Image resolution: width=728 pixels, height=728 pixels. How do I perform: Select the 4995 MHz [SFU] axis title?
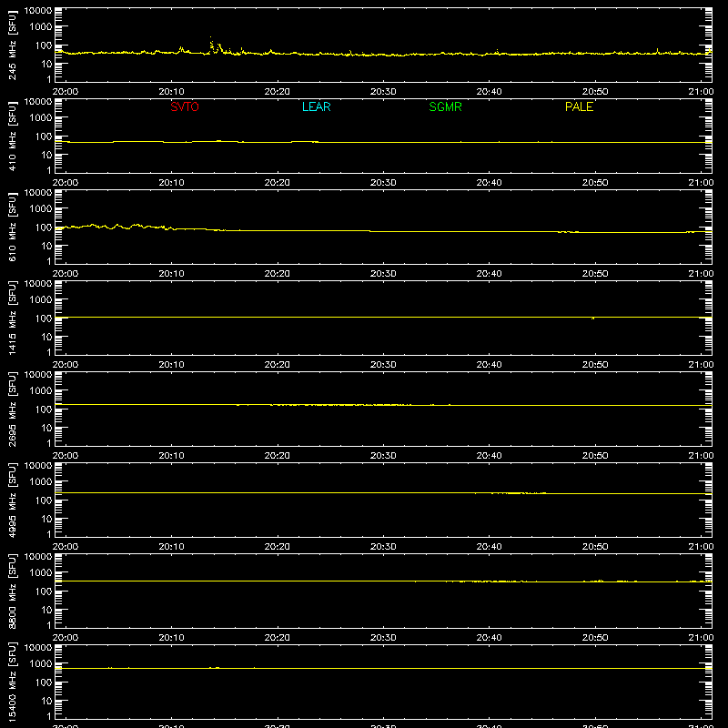tap(12, 500)
